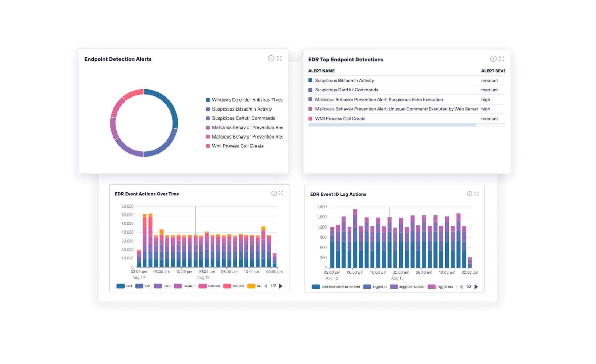Expand EDR Event Actions Over Time fullscreen
Viewport: 596px width, 364px height.
[x=281, y=193]
